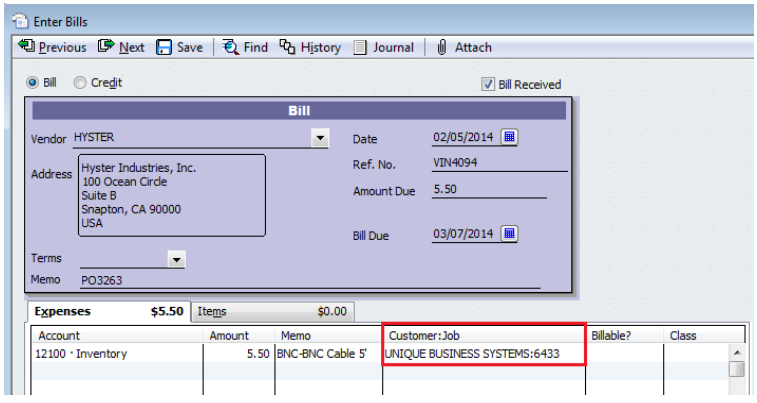Open Find with the magnifier icon
The width and height of the screenshot is (757, 403).
point(231,47)
